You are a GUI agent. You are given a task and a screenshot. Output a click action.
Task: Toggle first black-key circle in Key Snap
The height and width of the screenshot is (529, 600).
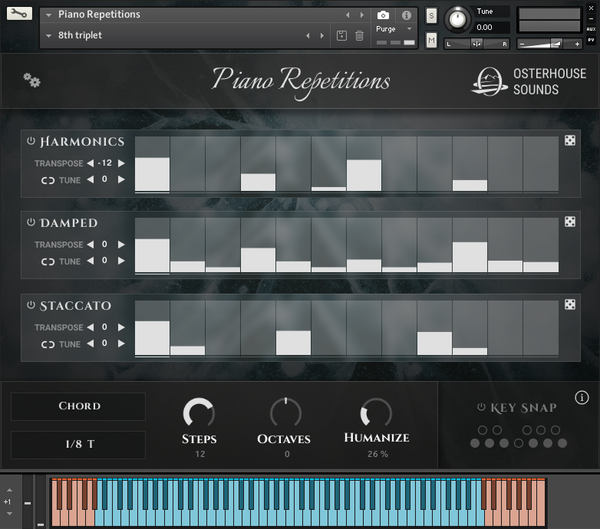tap(483, 430)
